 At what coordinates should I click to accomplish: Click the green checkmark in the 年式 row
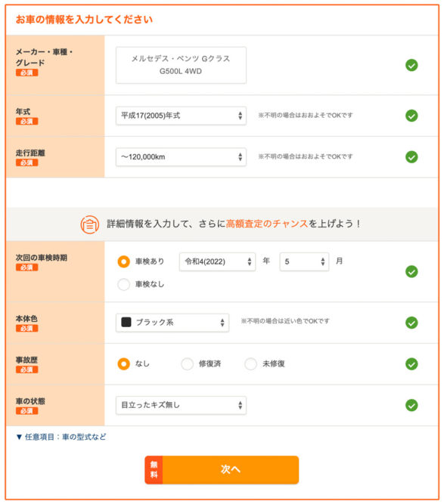click(411, 116)
